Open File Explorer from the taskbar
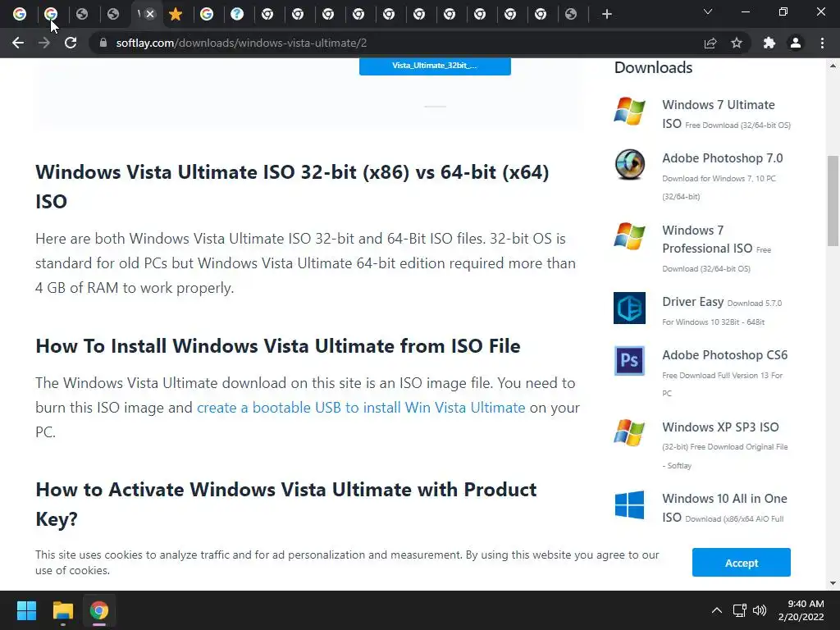 click(x=62, y=610)
